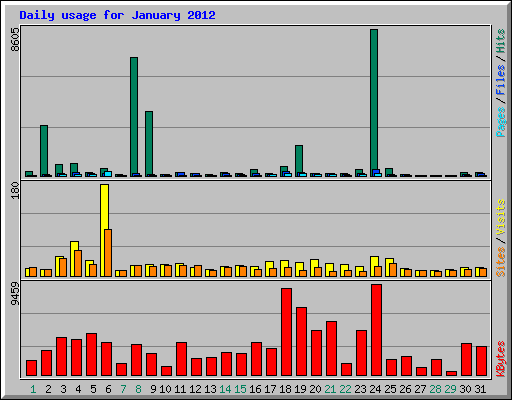Click the green day 22 x-axis label
This screenshot has width=512, height=400.
tap(345, 389)
